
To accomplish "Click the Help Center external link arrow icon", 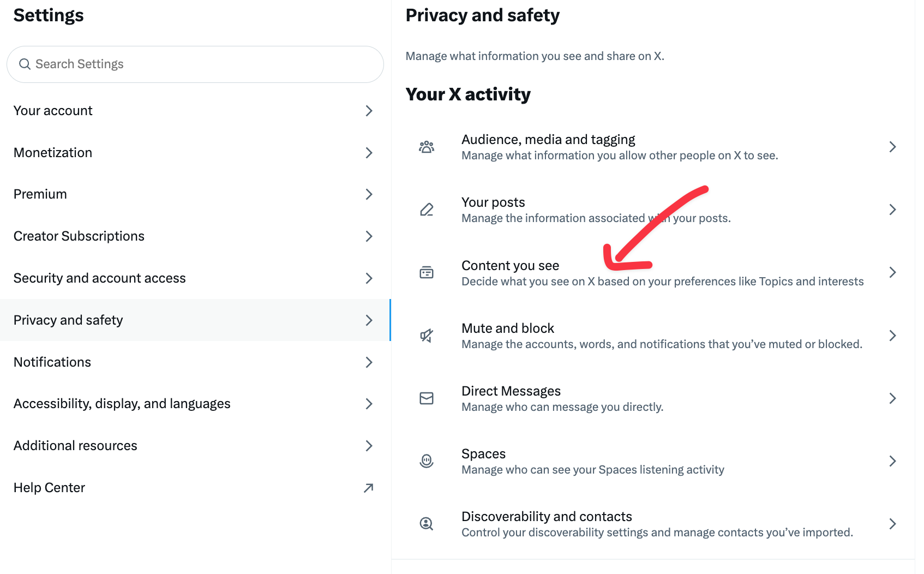I will click(x=369, y=488).
